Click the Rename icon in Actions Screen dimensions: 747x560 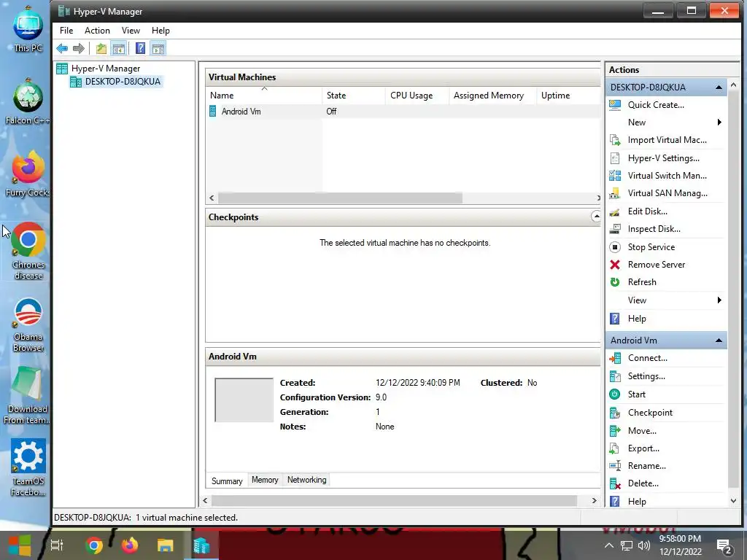[615, 466]
